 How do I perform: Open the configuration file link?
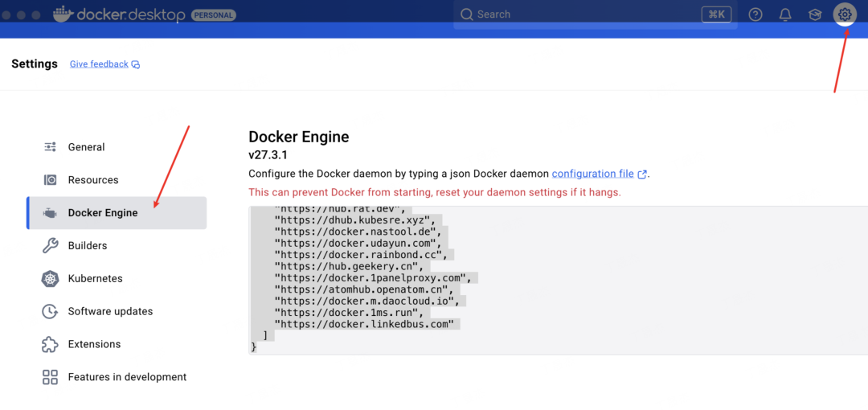point(593,174)
